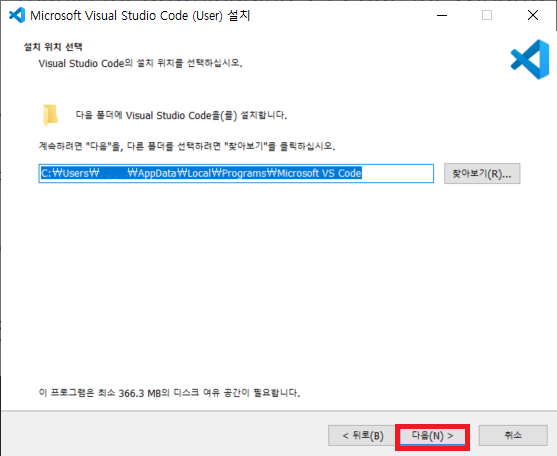Image resolution: width=557 pixels, height=456 pixels.
Task: Click the '설치 위치 선택' heading text
Action: (53, 47)
